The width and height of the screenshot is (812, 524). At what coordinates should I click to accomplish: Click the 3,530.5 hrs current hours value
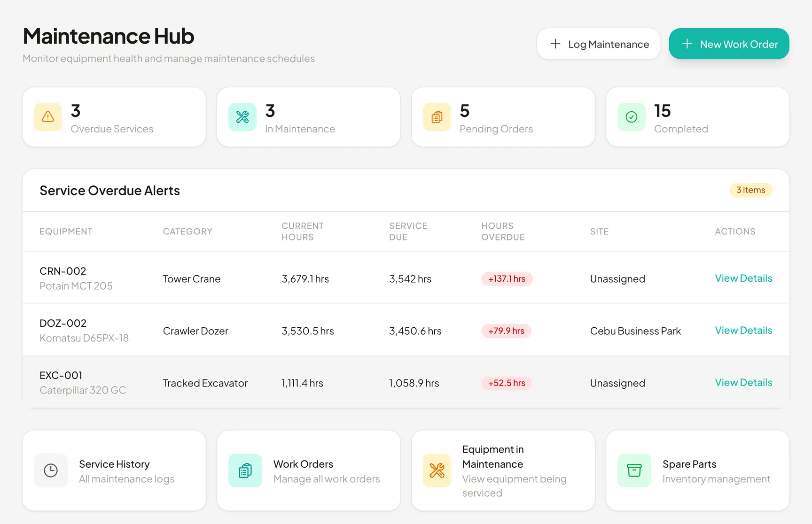(308, 331)
